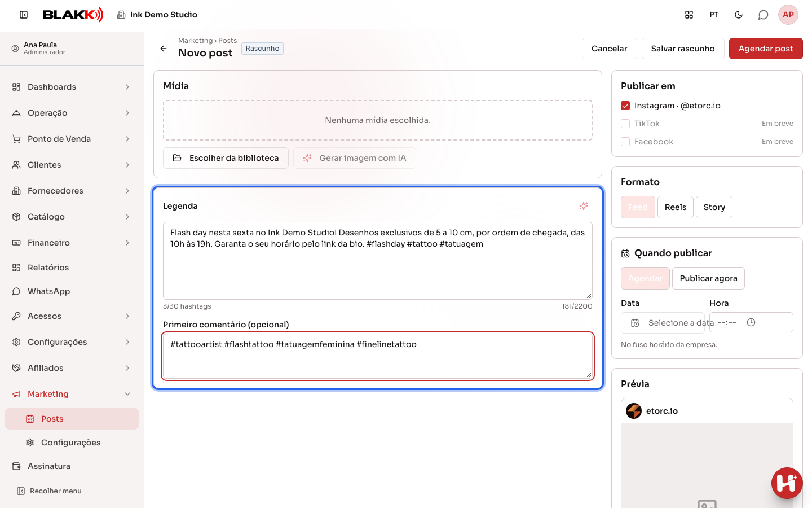Viewport: 812px width, 508px height.
Task: Open the apps grid icon in the header
Action: click(x=689, y=15)
